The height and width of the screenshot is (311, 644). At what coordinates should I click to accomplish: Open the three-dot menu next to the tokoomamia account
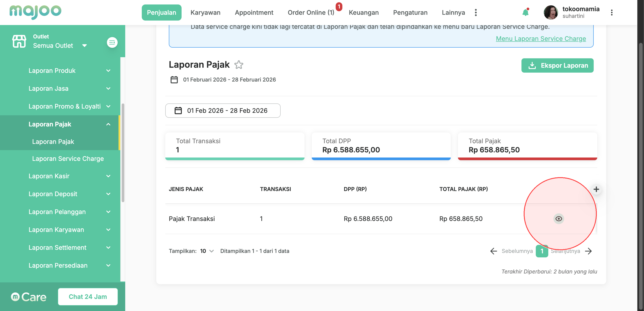(612, 13)
